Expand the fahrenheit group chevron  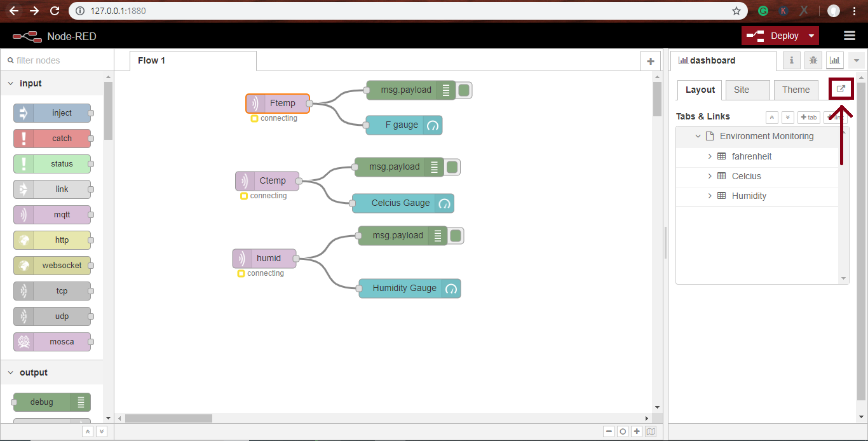tap(710, 156)
